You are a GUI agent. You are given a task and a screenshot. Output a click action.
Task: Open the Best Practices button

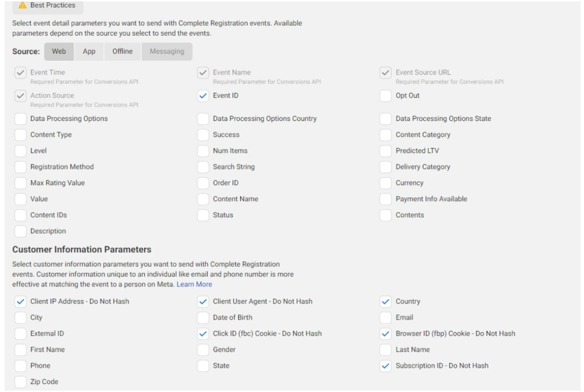(x=48, y=6)
